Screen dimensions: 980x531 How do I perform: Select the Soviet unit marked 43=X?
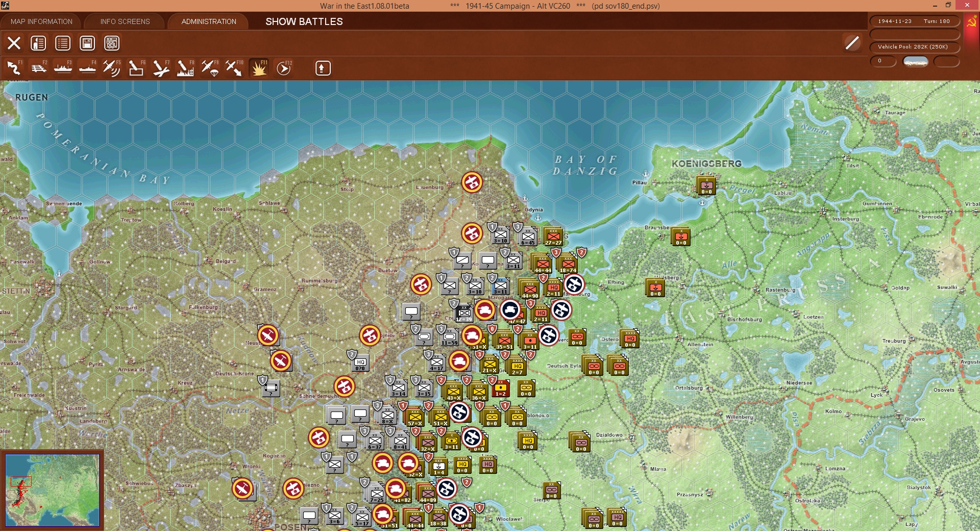point(453,392)
